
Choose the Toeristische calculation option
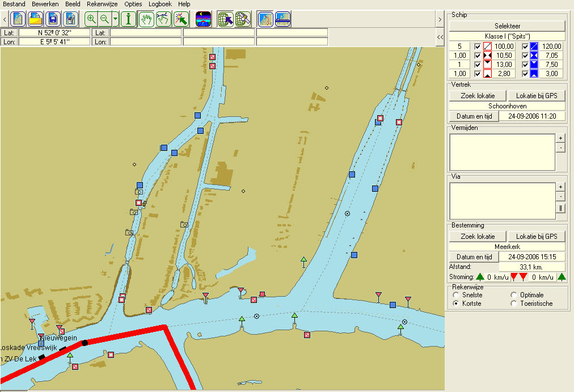514,304
